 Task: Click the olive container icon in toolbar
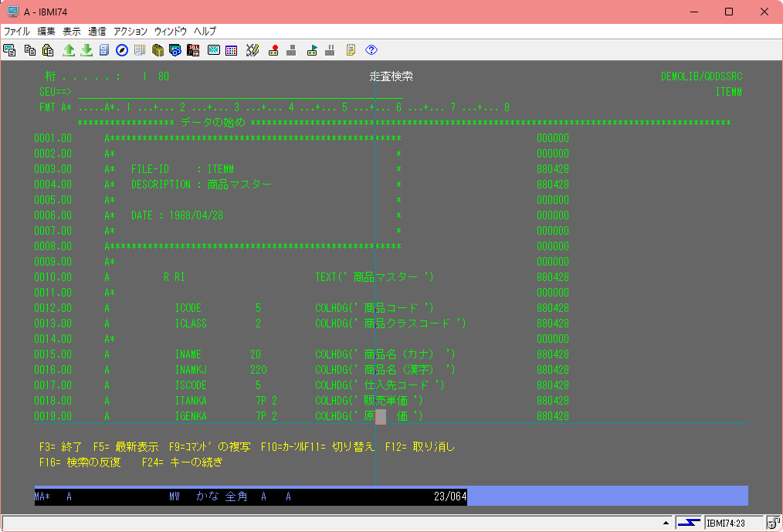coord(158,50)
